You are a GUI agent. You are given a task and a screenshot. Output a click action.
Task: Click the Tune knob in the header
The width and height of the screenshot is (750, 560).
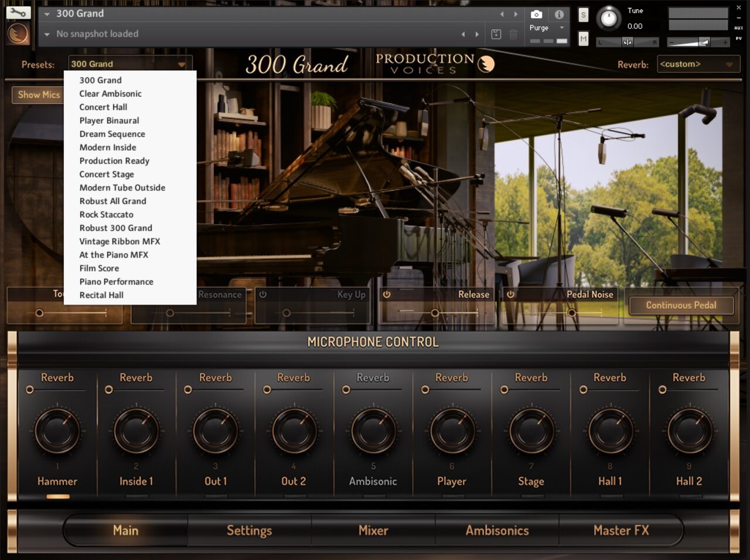[x=609, y=19]
